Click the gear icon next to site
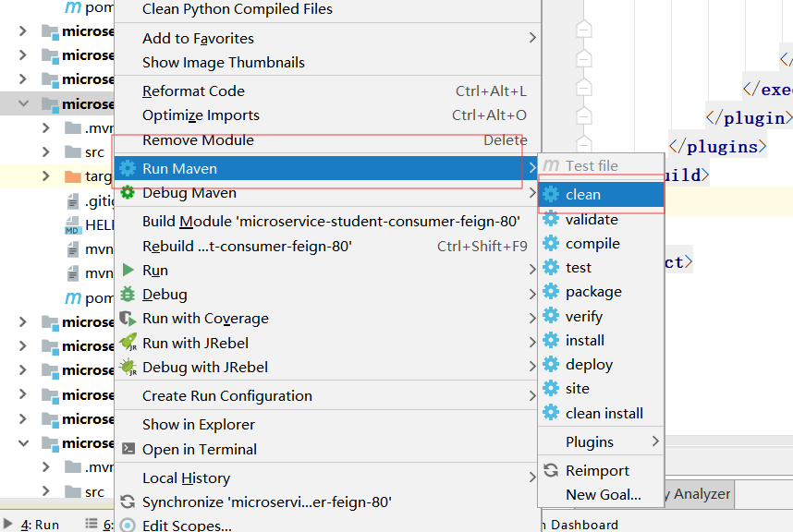The height and width of the screenshot is (532, 793). [551, 389]
